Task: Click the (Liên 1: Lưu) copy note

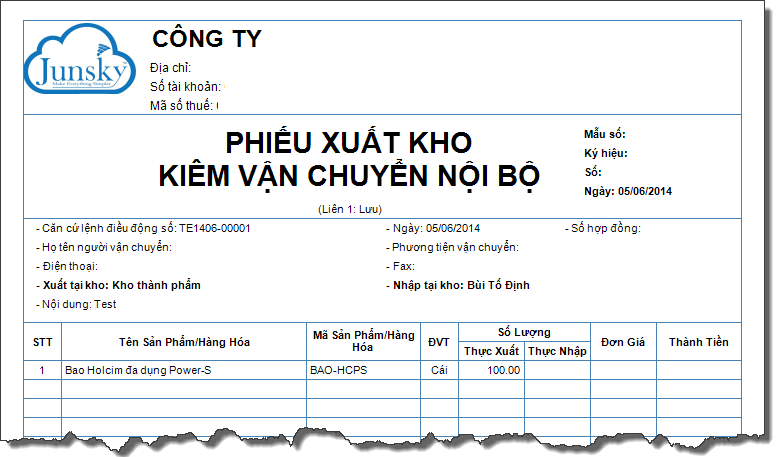Action: click(348, 208)
